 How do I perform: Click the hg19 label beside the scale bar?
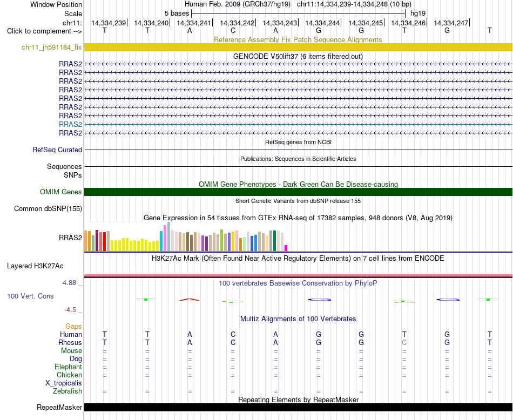tap(418, 13)
